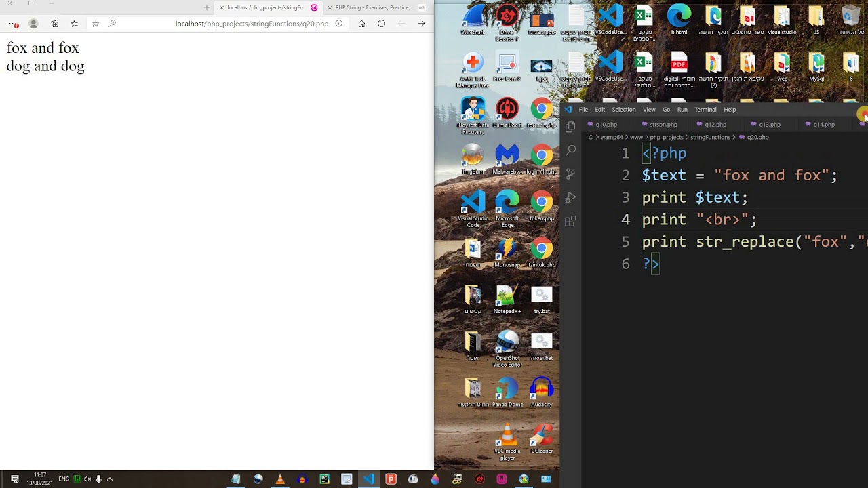Open the browser profile menu
Screen dimensions: 868x488
click(x=33, y=24)
